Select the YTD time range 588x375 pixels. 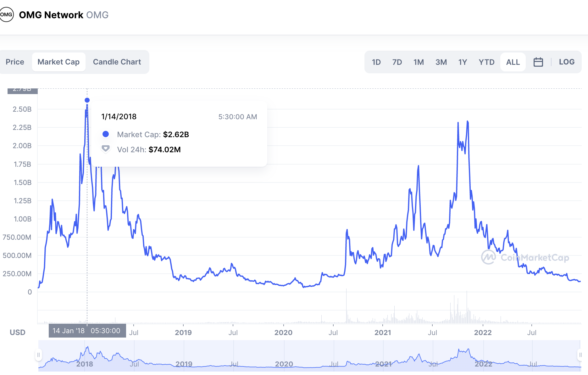coord(486,62)
